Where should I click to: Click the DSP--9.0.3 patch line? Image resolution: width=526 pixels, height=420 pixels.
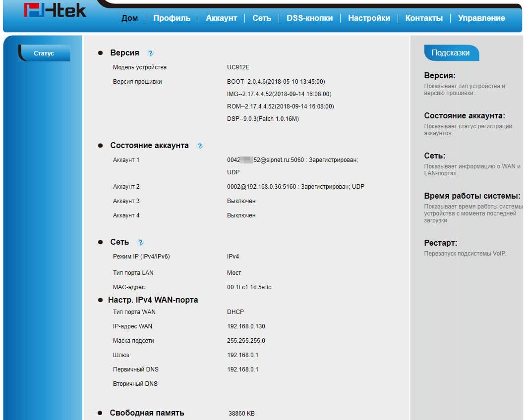(x=263, y=119)
